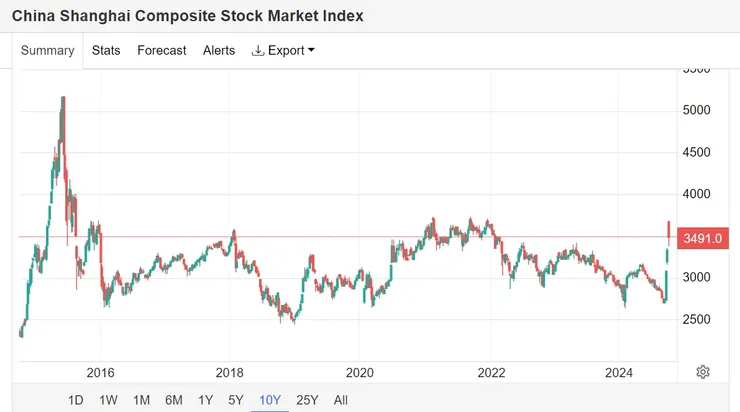This screenshot has width=740, height=412.
Task: Open chart settings gear icon
Action: (x=703, y=372)
